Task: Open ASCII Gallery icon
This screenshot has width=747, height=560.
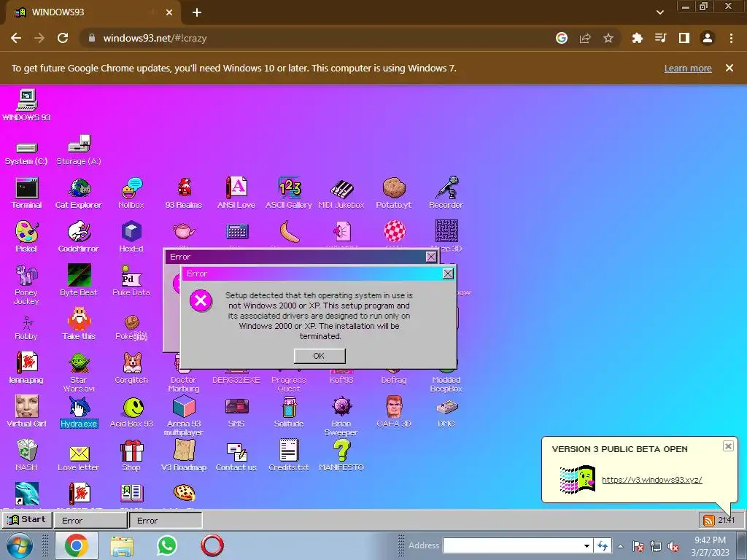Action: tap(289, 192)
